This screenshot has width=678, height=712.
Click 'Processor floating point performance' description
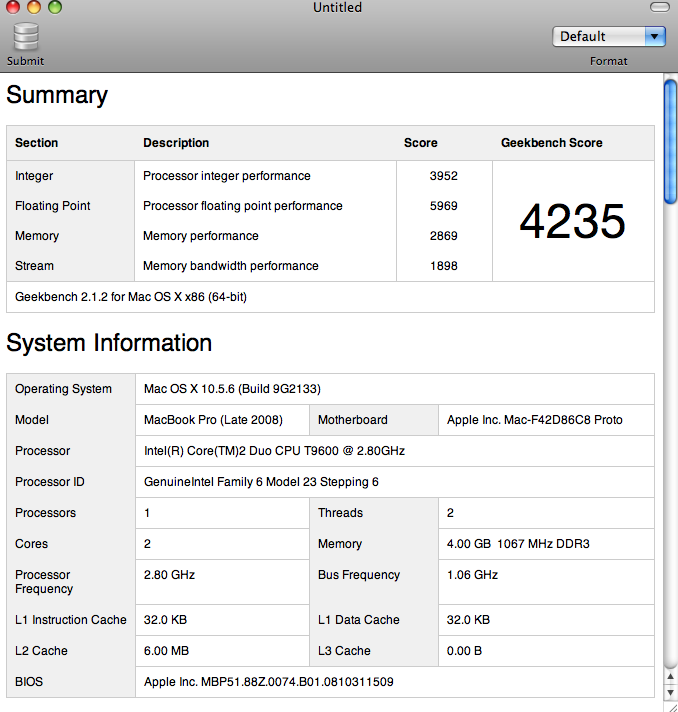[x=242, y=206]
